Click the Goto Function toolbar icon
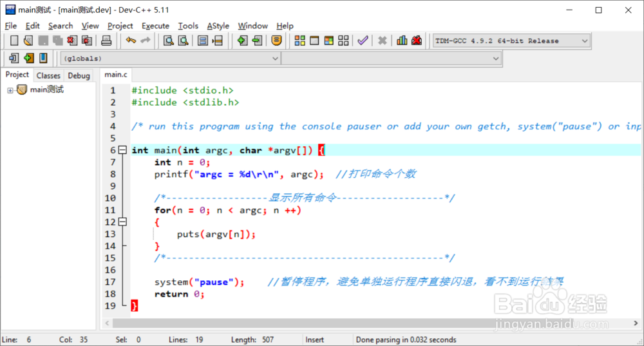 (x=202, y=41)
